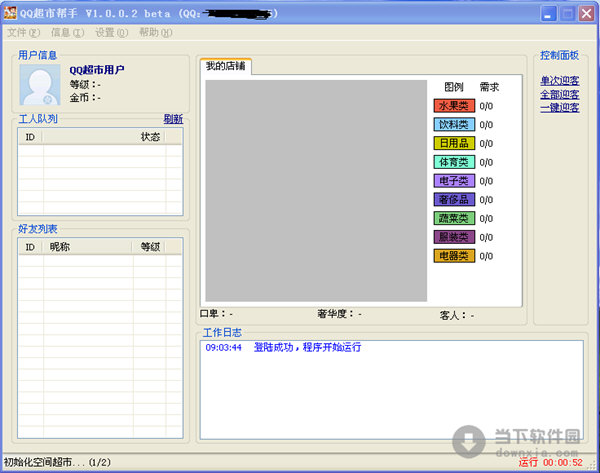Image resolution: width=600 pixels, height=473 pixels.
Task: Click the 全部迎客 link
Action: pos(559,94)
